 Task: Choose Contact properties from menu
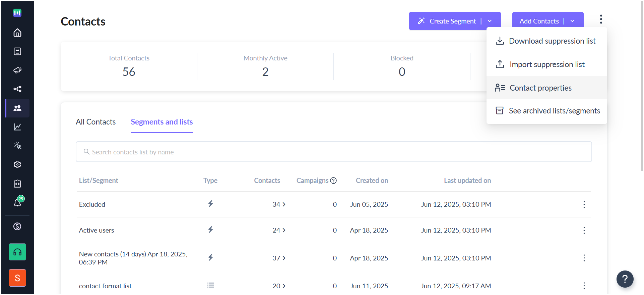(x=546, y=88)
